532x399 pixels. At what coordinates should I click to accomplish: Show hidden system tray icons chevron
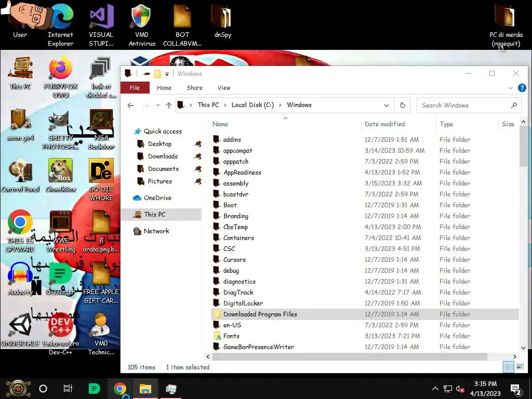(435, 389)
